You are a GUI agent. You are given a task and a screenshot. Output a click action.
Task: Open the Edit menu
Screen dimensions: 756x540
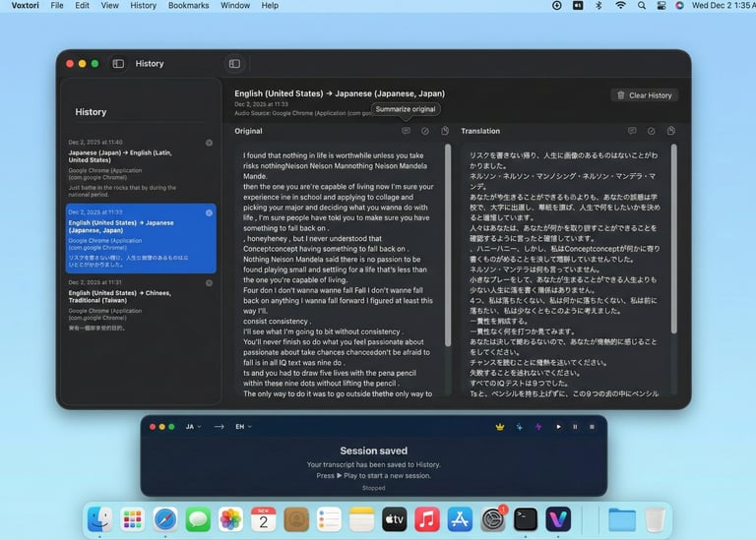point(82,5)
